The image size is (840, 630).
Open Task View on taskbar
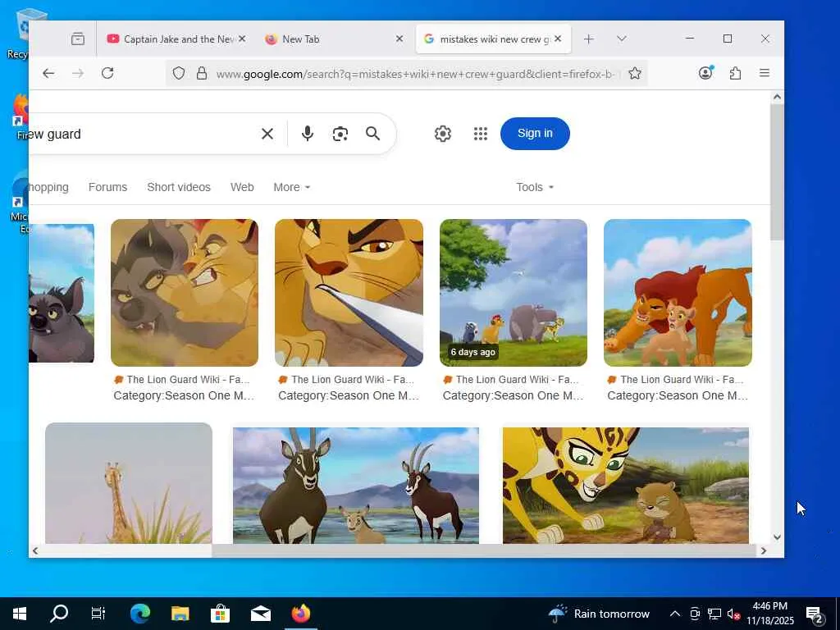pos(98,614)
